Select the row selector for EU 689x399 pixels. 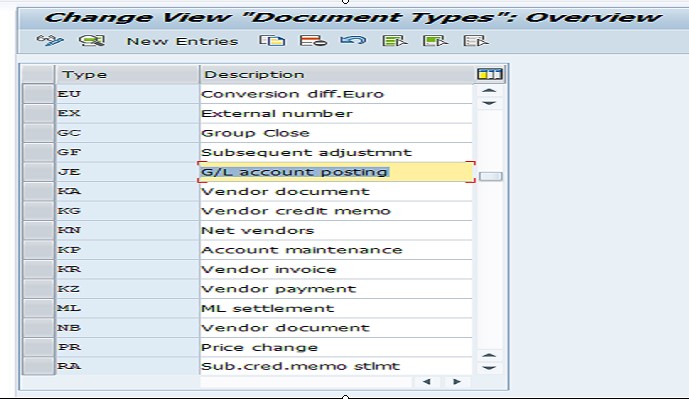38,94
